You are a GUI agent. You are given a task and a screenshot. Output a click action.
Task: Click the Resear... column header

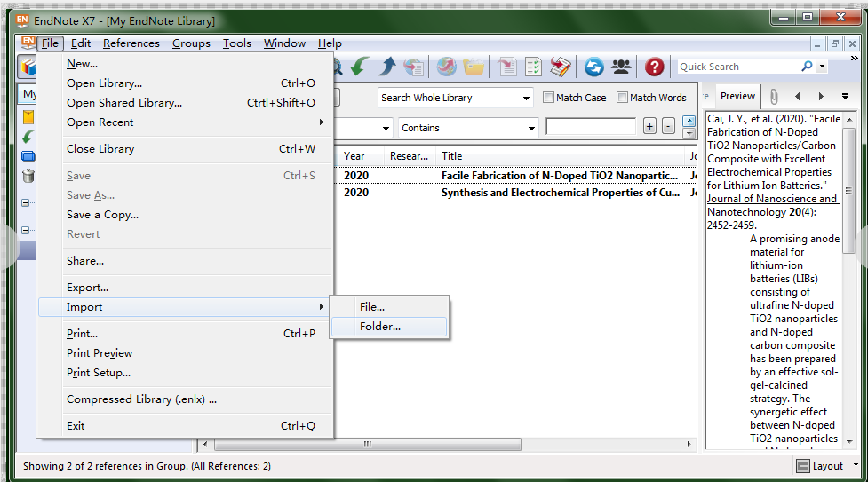pos(409,156)
